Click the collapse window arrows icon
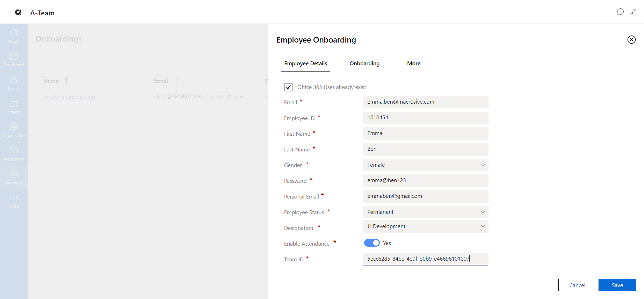 pyautogui.click(x=633, y=12)
